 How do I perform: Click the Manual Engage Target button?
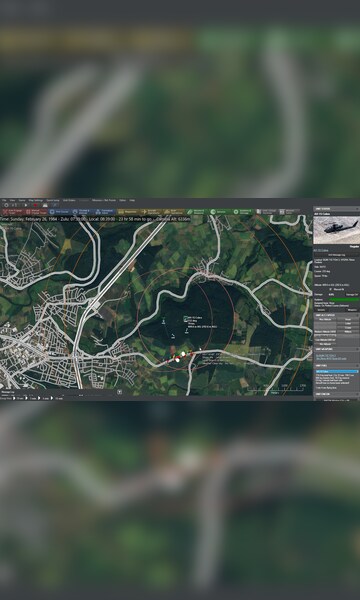(x=36, y=212)
